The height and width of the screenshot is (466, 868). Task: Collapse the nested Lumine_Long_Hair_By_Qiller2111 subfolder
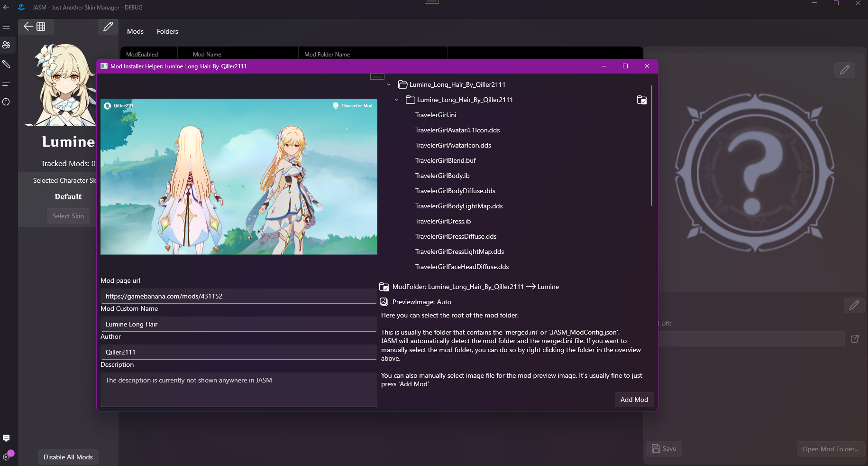(x=396, y=100)
